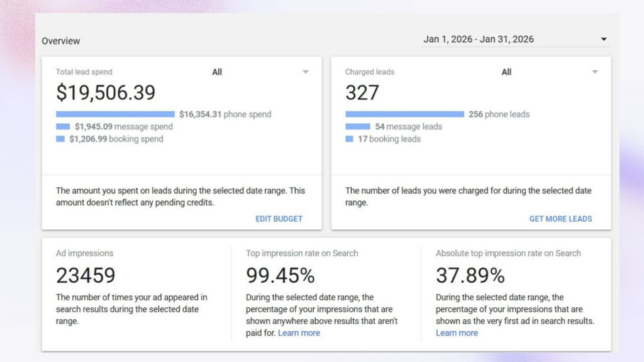Click the Total lead spend card title
644x362 pixels.
(83, 72)
